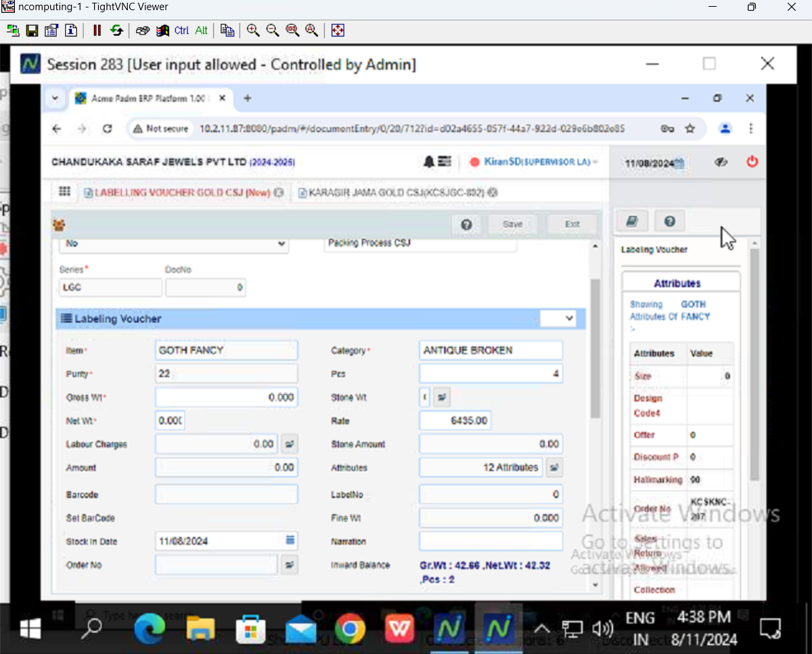
Task: Focus the Category field showing ANTIQUE BROKEN
Action: (x=491, y=351)
